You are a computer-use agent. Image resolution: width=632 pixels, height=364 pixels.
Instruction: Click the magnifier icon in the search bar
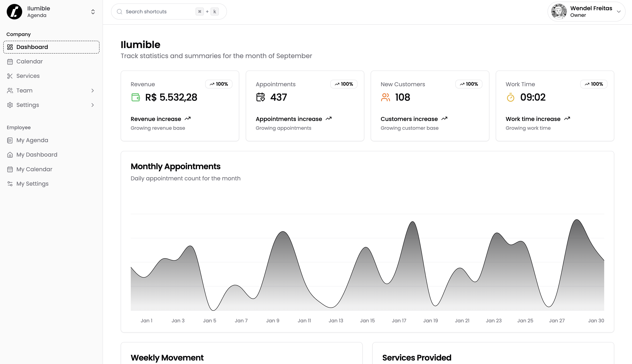(x=120, y=12)
